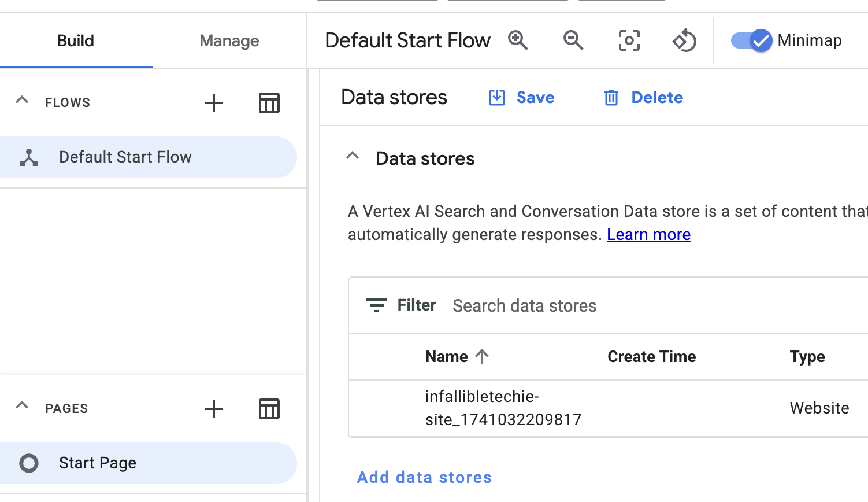
Task: Open the flows table view icon
Action: pos(269,103)
